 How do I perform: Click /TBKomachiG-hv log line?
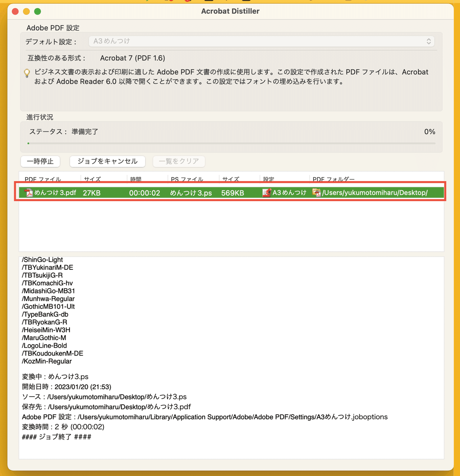tap(47, 283)
